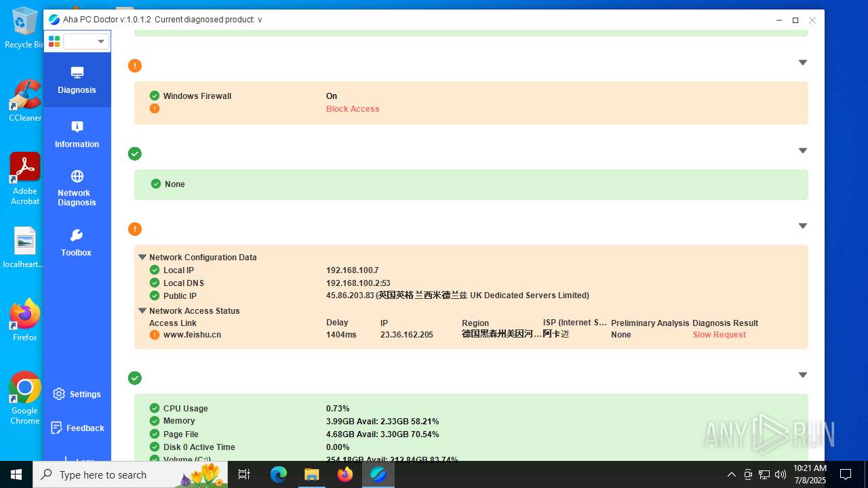Click orange warning icon above network panel

pos(135,229)
